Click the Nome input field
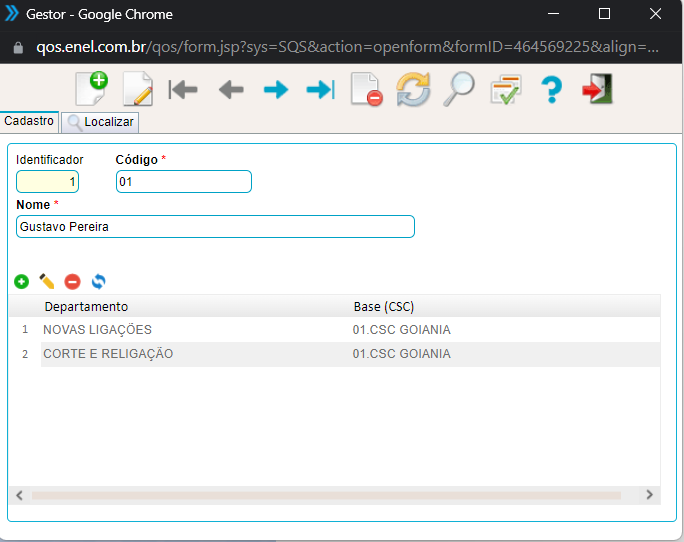The image size is (684, 542). [215, 227]
